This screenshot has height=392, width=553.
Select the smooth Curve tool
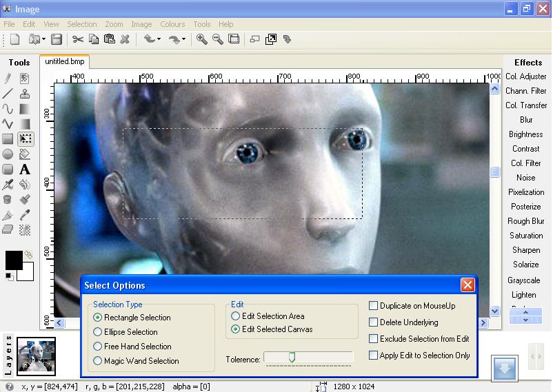pos(8,109)
